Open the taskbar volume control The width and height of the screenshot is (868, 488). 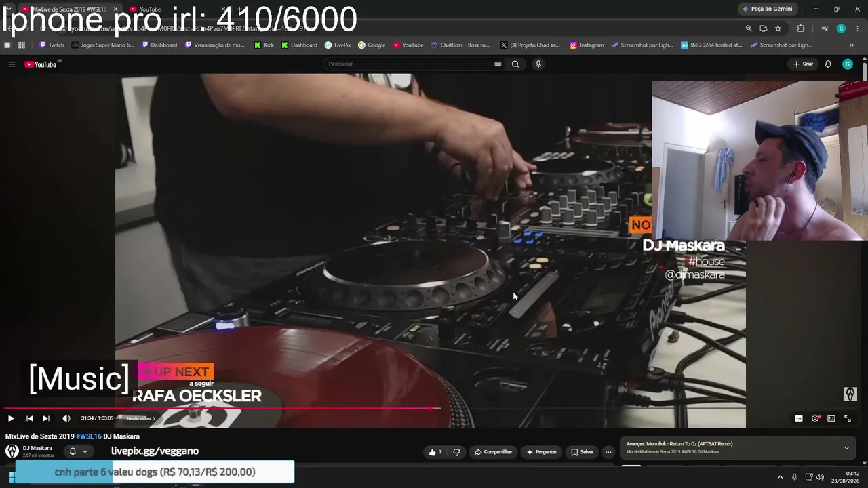coord(820,477)
